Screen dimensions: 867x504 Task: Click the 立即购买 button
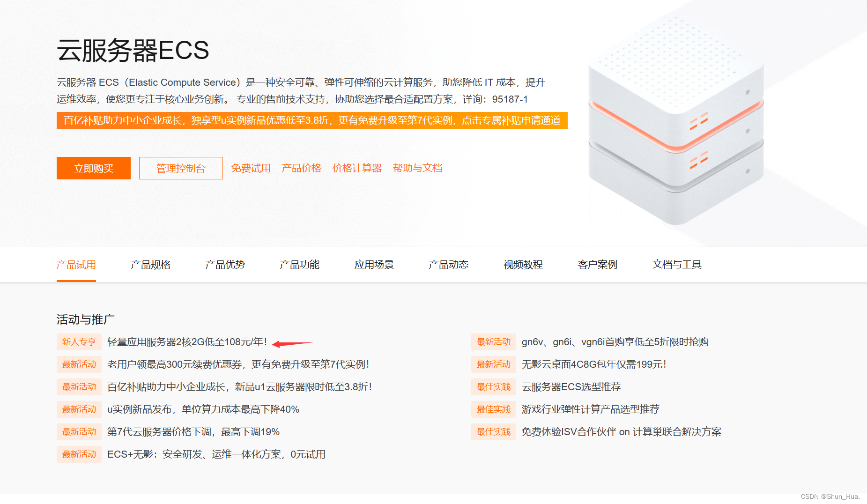94,168
